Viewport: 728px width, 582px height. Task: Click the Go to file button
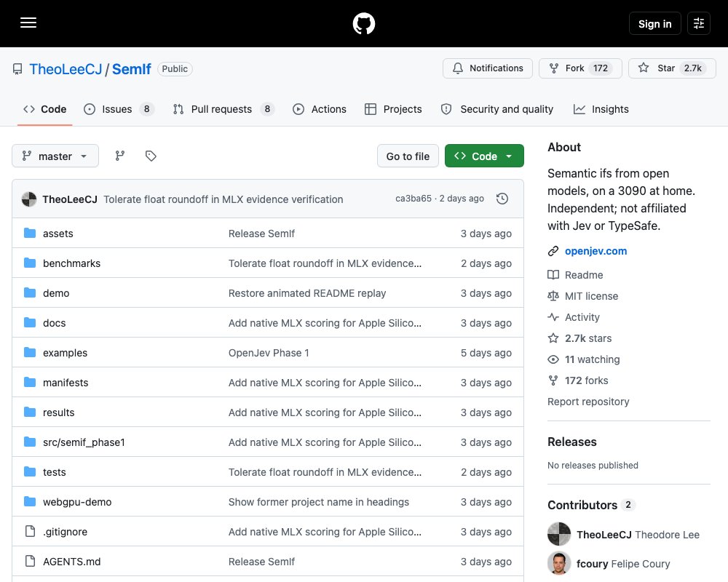(408, 156)
